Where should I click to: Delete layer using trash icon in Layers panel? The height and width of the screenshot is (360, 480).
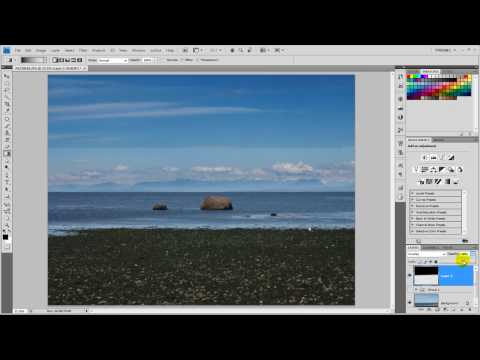click(470, 310)
